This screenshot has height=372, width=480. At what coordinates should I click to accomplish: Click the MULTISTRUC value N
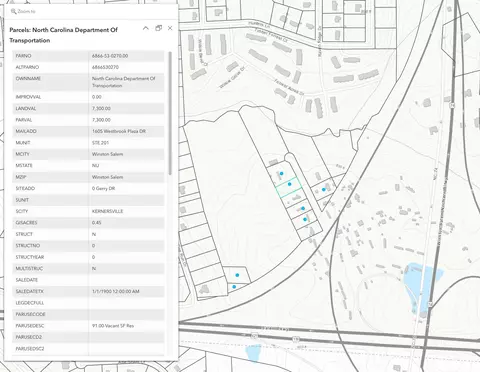[94, 269]
